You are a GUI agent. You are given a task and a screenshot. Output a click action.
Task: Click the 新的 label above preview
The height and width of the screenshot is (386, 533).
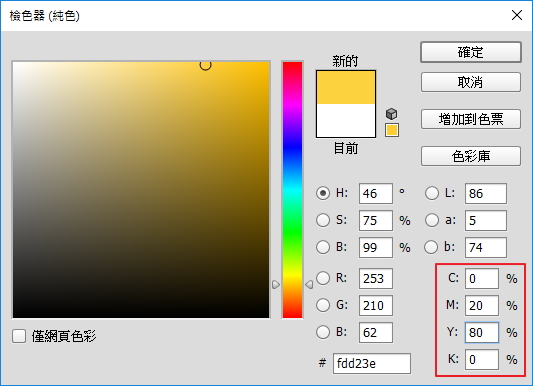(345, 61)
